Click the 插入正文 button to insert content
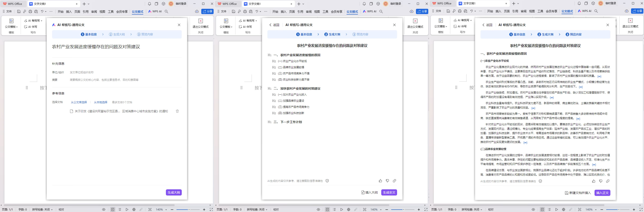644x212 pixels. pyautogui.click(x=602, y=193)
